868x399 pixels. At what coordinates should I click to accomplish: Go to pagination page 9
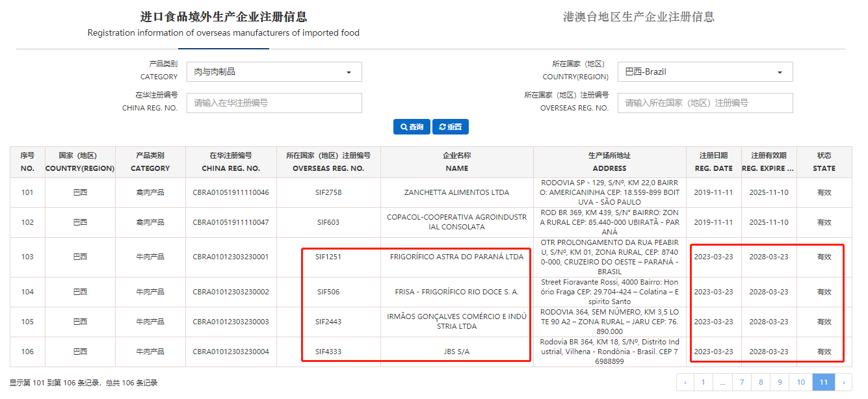tap(780, 382)
